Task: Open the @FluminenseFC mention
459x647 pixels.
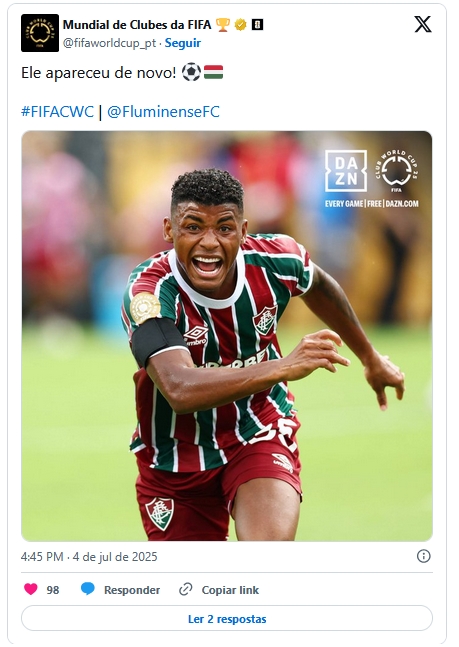Action: pos(163,112)
